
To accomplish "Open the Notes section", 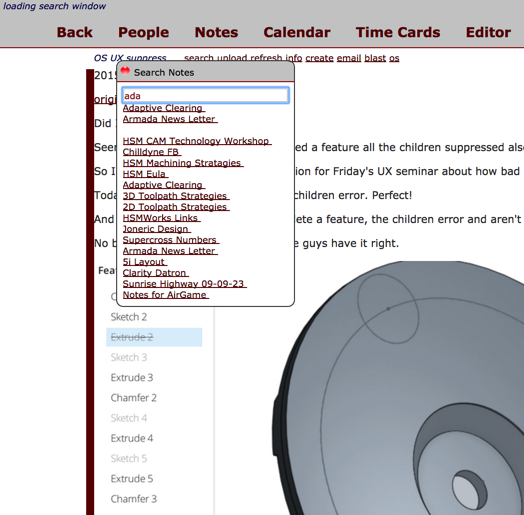I will [216, 32].
